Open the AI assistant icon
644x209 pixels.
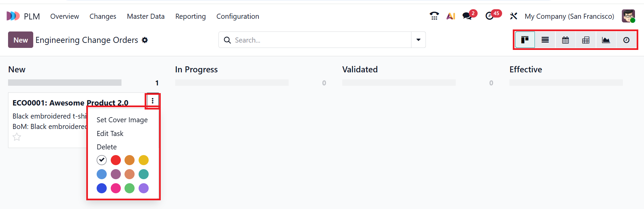tap(451, 16)
